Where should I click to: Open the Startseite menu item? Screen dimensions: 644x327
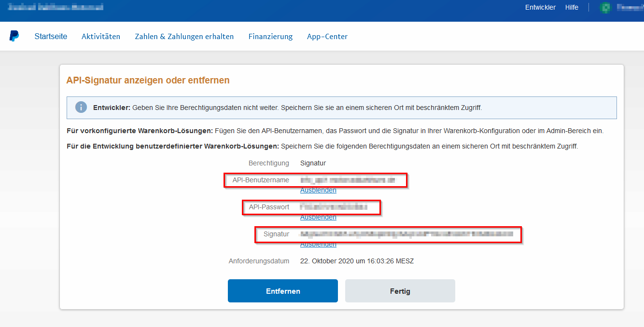pos(51,36)
